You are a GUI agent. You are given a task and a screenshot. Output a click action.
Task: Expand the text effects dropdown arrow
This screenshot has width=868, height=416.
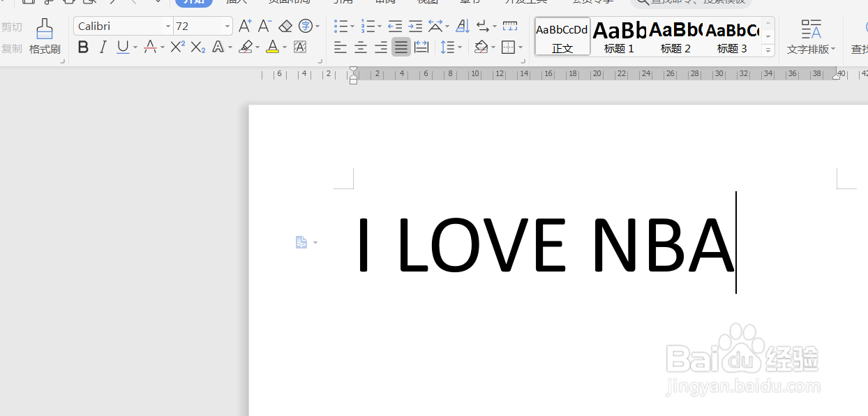(x=230, y=48)
